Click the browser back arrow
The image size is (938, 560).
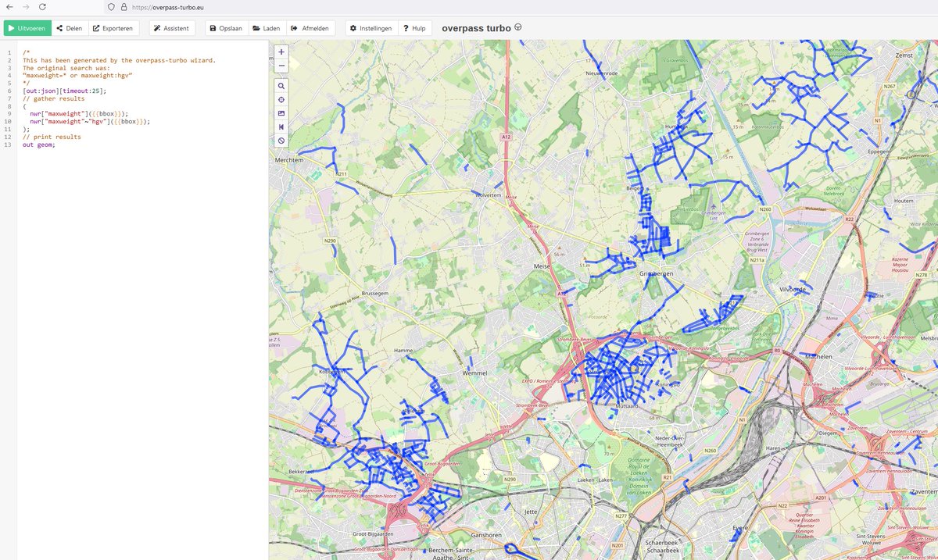pyautogui.click(x=8, y=7)
